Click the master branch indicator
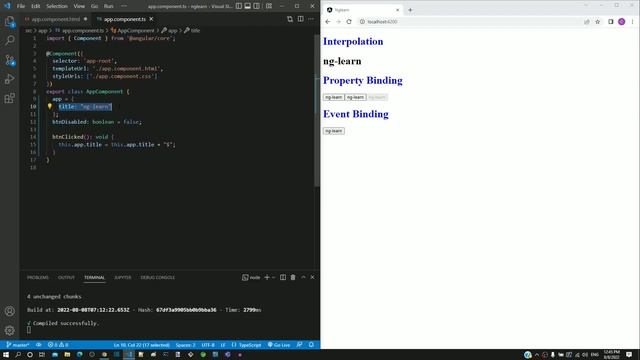640x360 pixels. 18,345
